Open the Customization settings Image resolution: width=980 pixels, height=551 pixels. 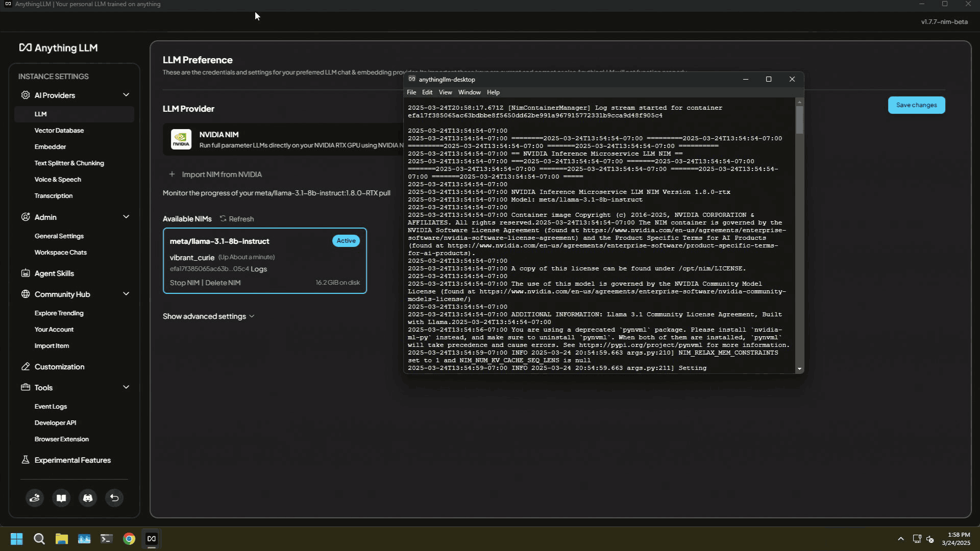point(59,367)
